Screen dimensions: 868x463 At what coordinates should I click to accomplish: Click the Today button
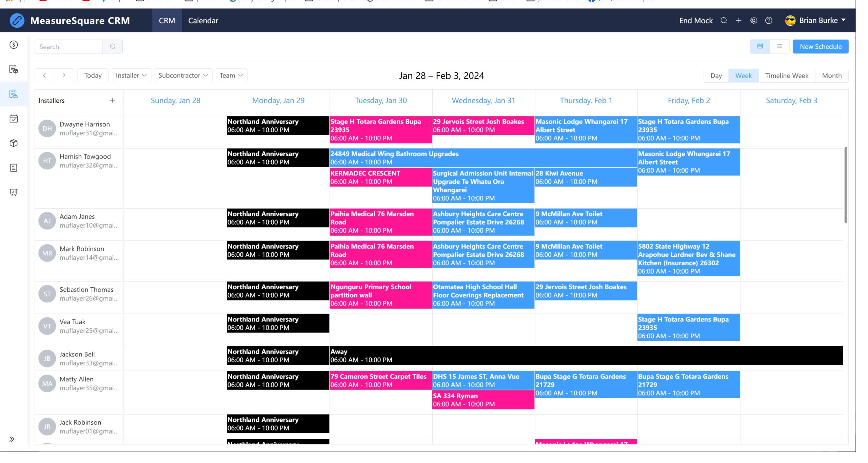pyautogui.click(x=93, y=75)
